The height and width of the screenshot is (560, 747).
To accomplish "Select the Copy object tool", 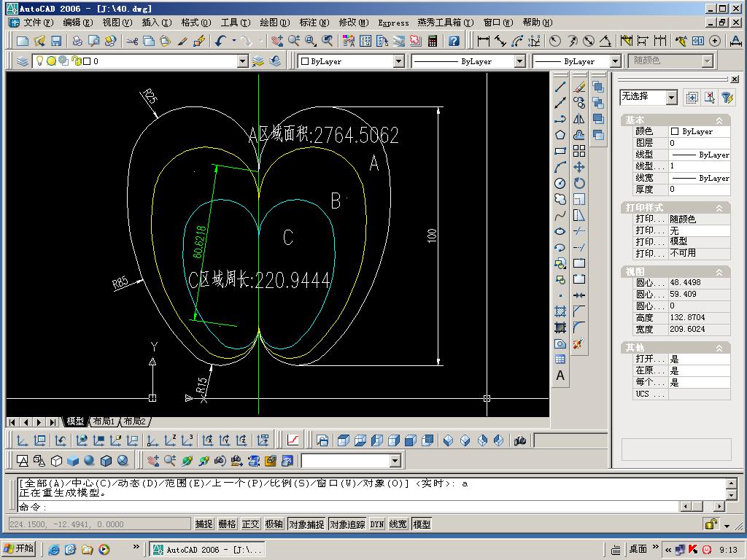I will [578, 103].
